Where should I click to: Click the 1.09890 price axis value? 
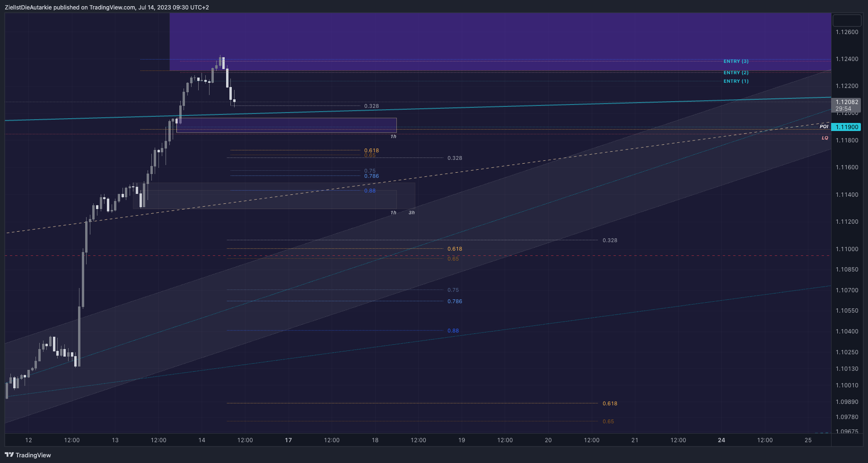coord(847,402)
